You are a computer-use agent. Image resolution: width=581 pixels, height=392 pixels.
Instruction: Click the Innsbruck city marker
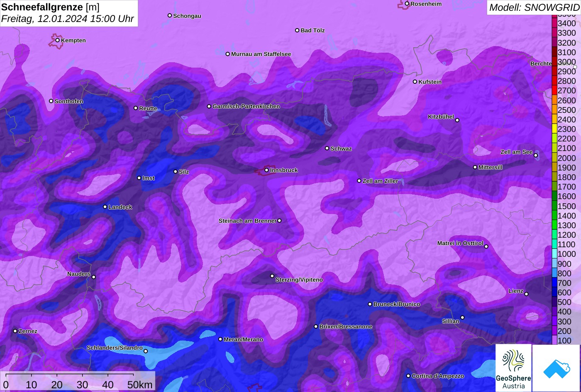[x=267, y=170]
